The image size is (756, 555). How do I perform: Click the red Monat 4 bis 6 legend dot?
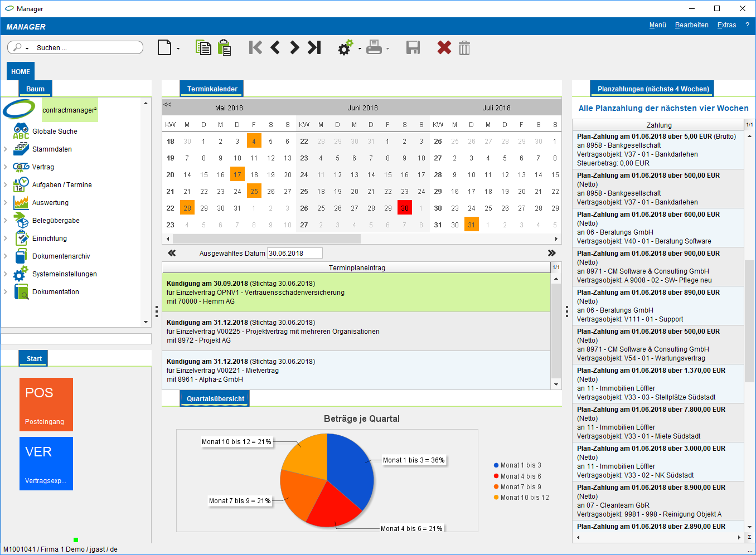pos(496,476)
